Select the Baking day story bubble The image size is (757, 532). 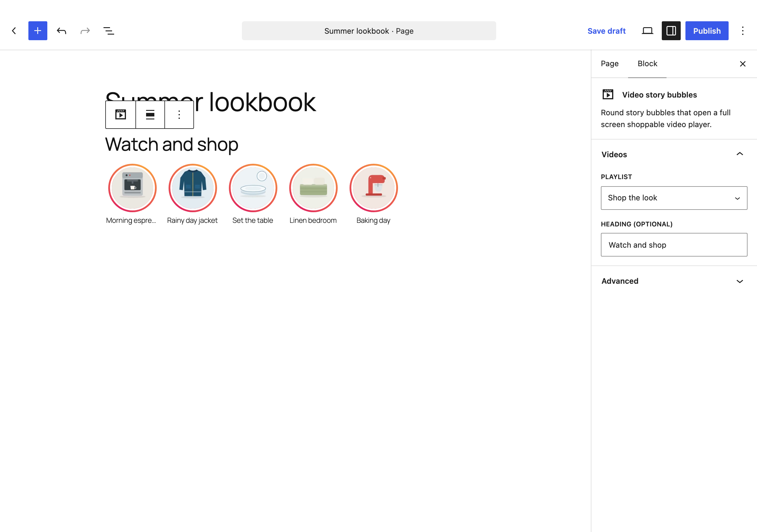(x=373, y=188)
